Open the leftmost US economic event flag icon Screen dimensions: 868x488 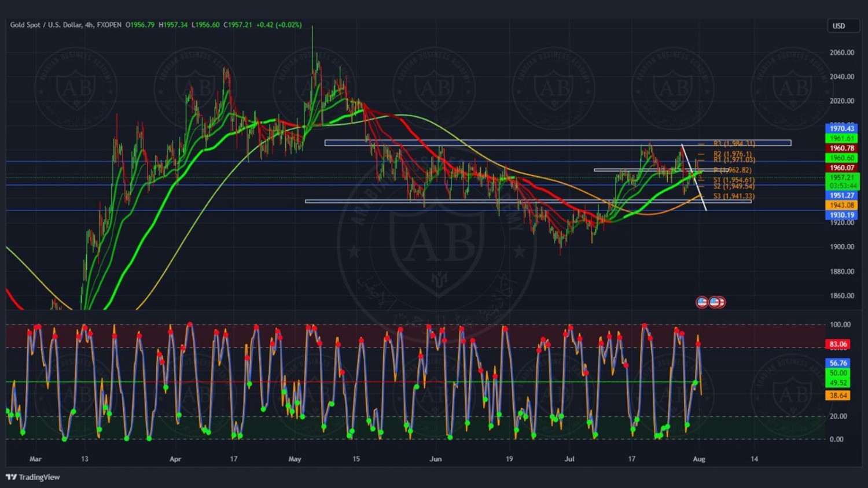pos(702,302)
